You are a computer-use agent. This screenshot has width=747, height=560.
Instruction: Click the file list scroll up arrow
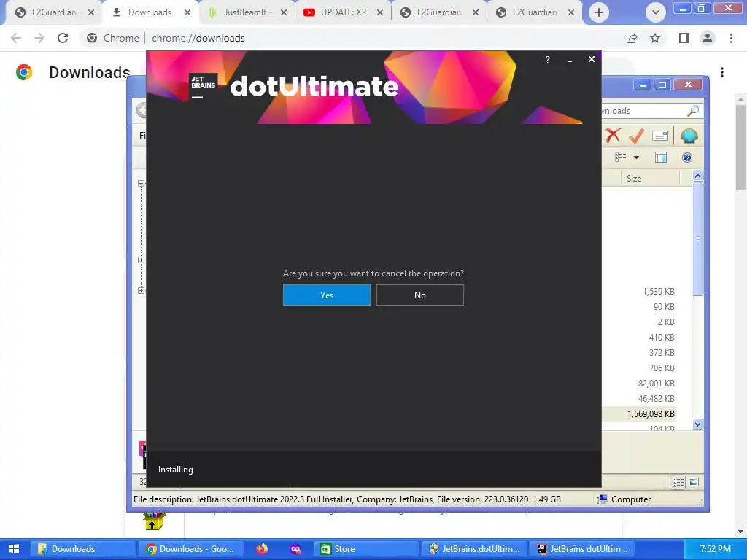tap(697, 176)
